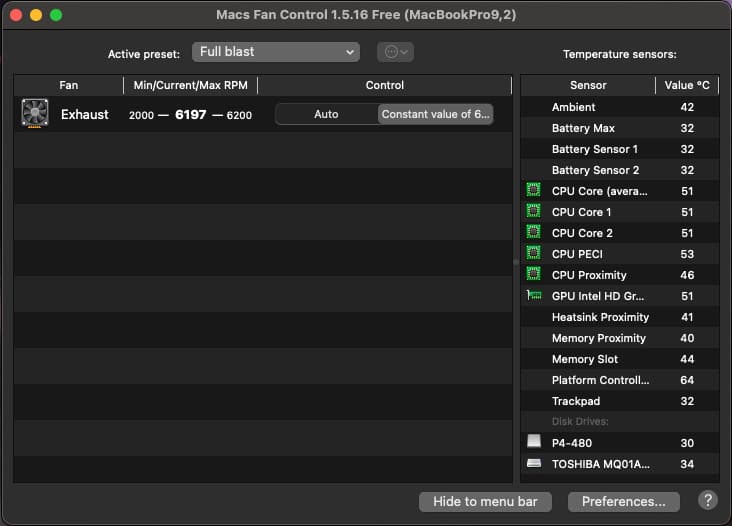Select Constant value control for Exhaust fan

[x=435, y=114]
